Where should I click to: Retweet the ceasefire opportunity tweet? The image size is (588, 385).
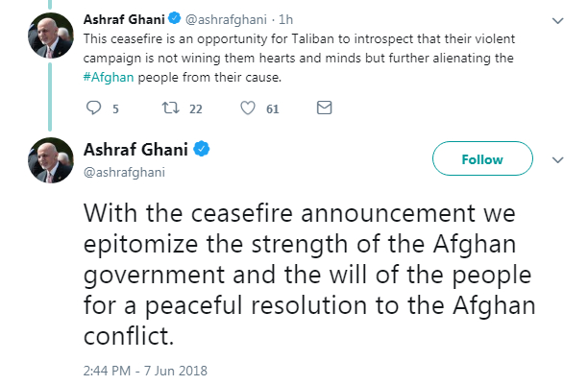pyautogui.click(x=170, y=108)
